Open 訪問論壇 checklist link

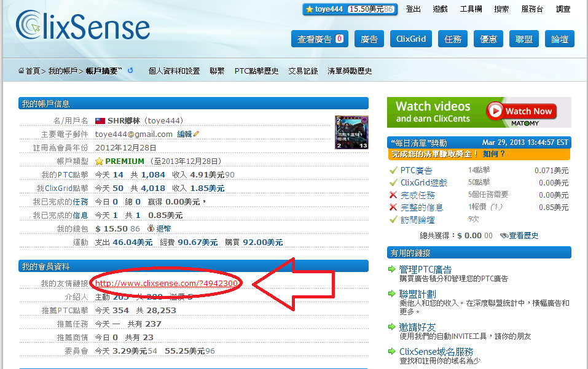pos(417,220)
